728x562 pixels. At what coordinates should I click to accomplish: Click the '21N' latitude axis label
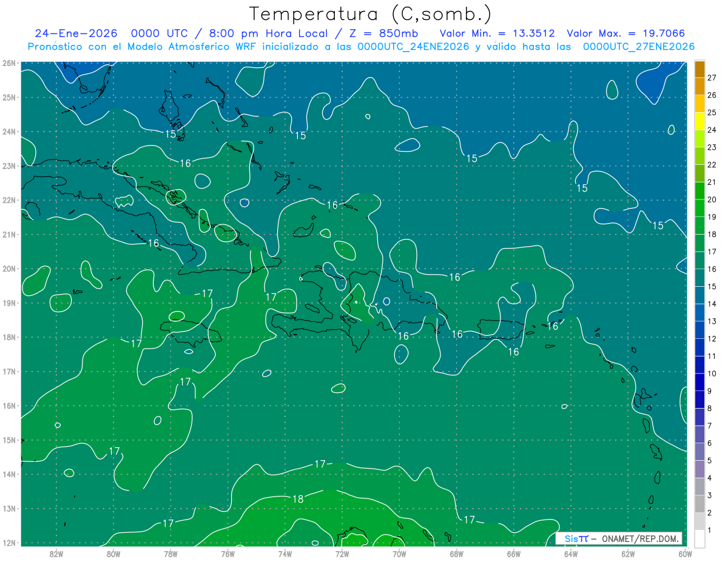pyautogui.click(x=8, y=235)
